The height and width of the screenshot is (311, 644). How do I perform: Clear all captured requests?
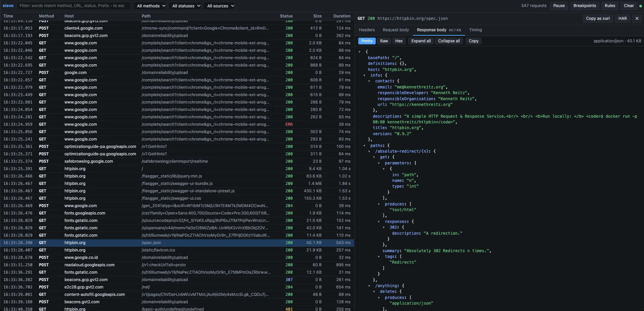[629, 6]
